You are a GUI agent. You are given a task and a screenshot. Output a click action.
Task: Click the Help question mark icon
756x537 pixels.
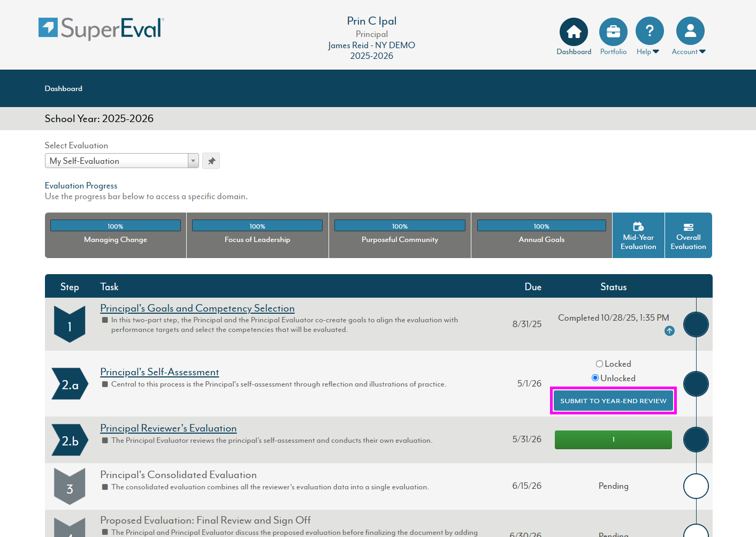tap(650, 32)
